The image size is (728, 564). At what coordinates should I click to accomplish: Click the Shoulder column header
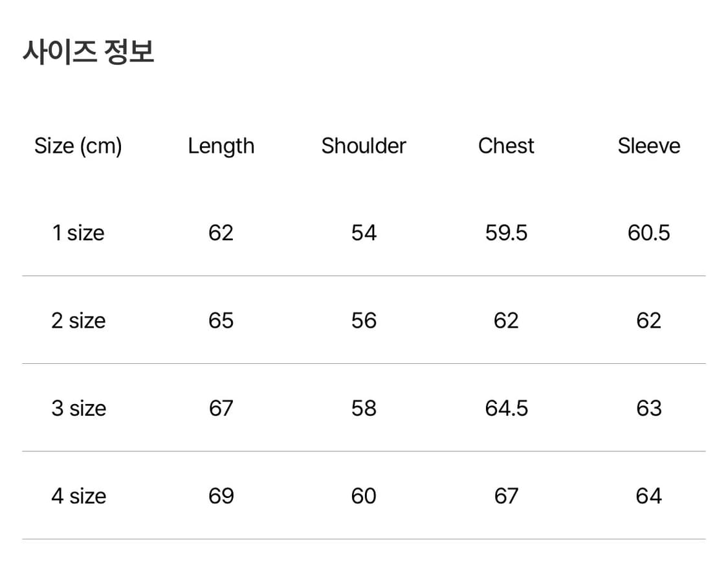[364, 146]
